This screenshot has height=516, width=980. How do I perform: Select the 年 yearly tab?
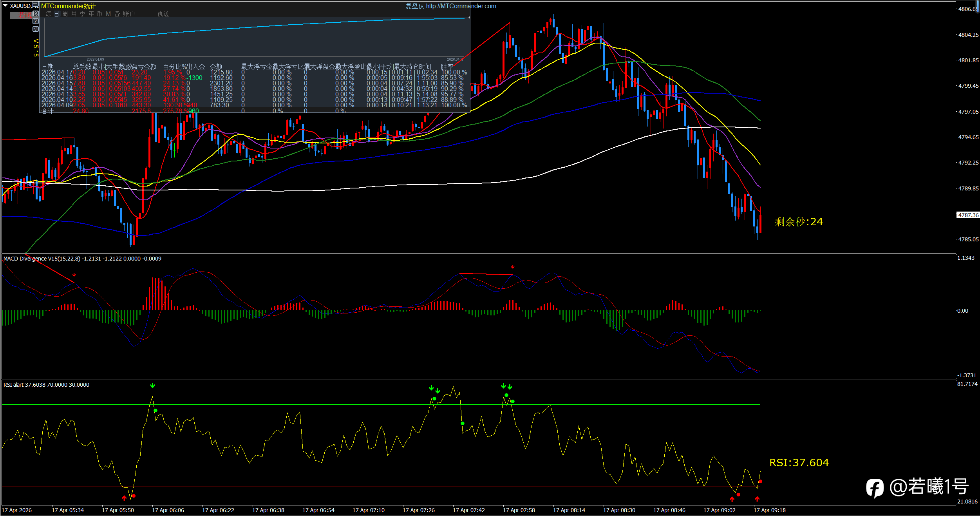coord(91,14)
